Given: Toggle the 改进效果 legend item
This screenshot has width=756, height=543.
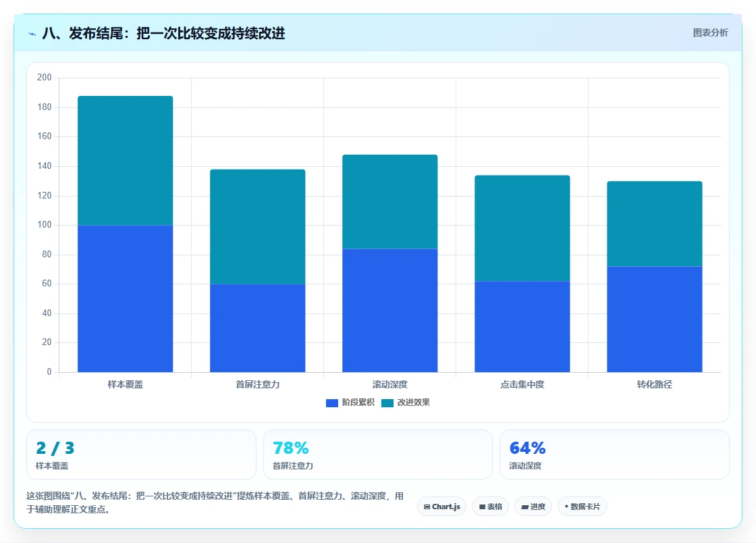Looking at the screenshot, I should click(x=406, y=403).
